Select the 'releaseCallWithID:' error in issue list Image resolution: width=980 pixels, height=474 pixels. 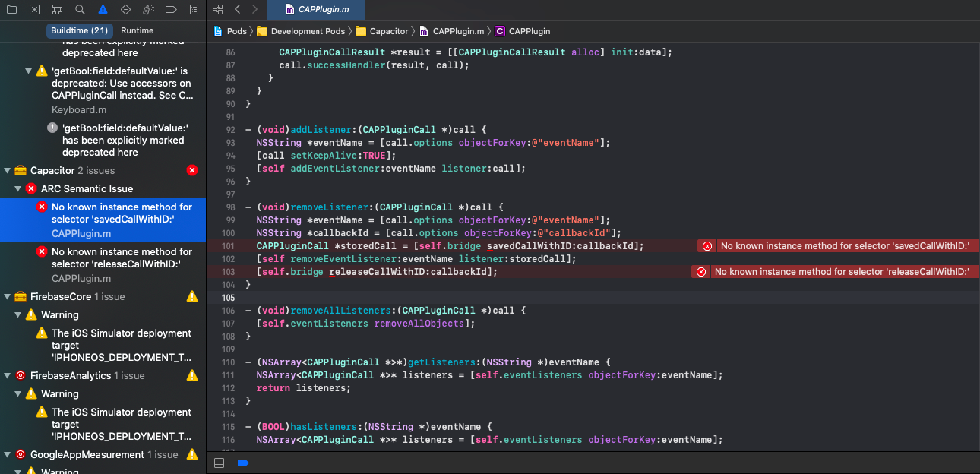(103, 265)
